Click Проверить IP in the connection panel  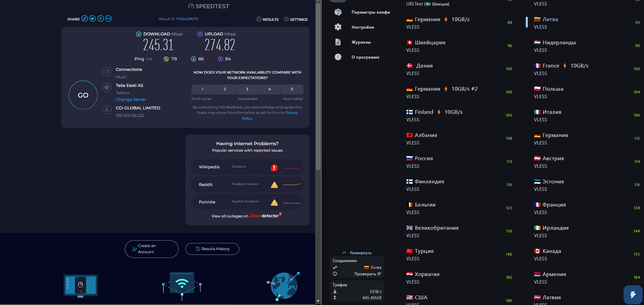click(368, 274)
